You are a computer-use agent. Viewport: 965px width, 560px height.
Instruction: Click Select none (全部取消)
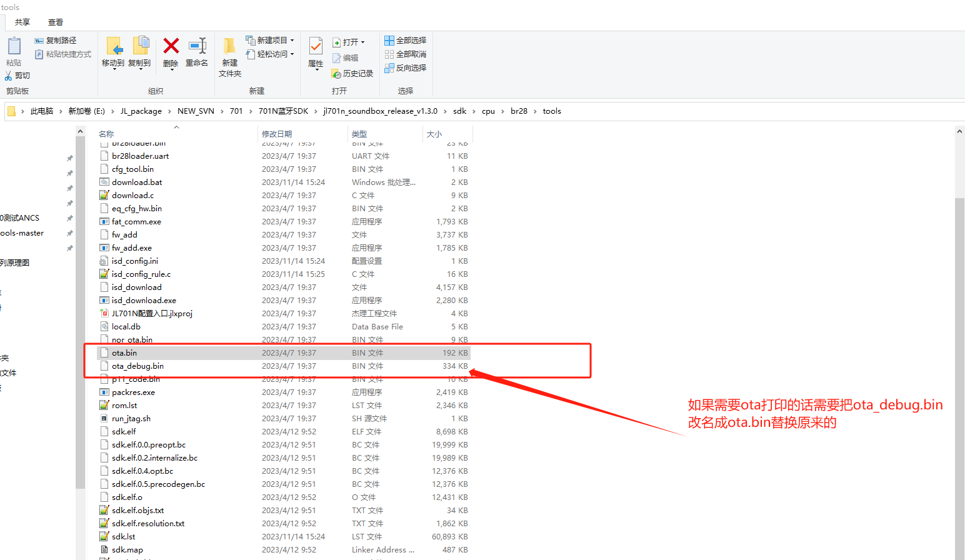pos(406,54)
